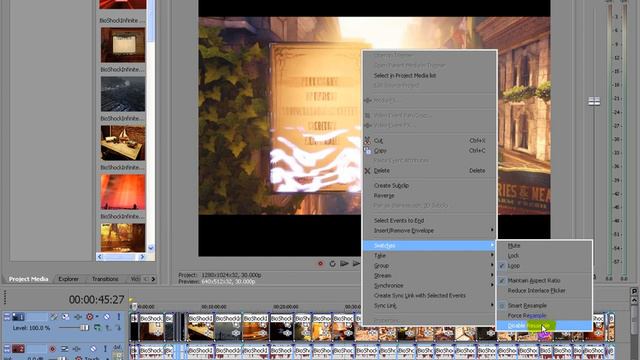Toggle the Mute switch in submenu
Viewport: 640px width, 360px height.
tap(544, 246)
